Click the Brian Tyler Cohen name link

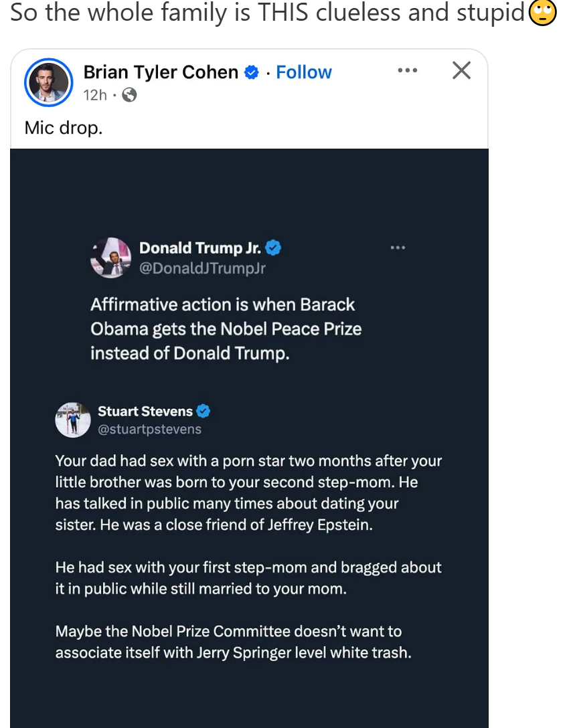pos(161,72)
